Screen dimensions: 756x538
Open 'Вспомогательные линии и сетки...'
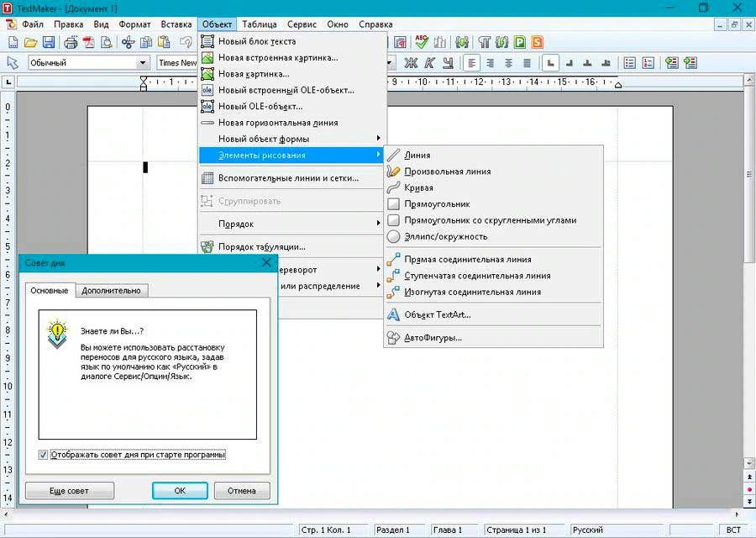[x=291, y=178]
